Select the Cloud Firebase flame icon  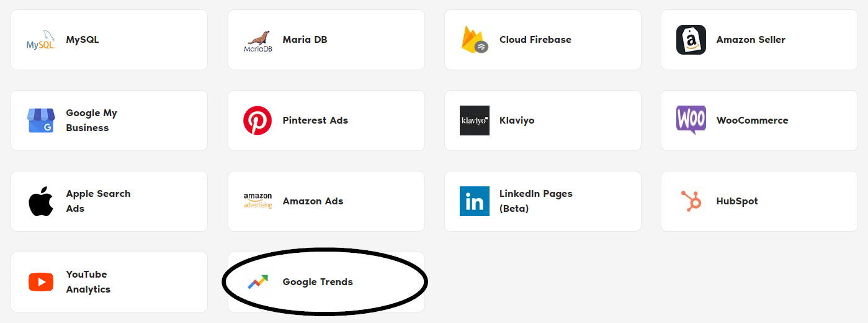pyautogui.click(x=475, y=40)
